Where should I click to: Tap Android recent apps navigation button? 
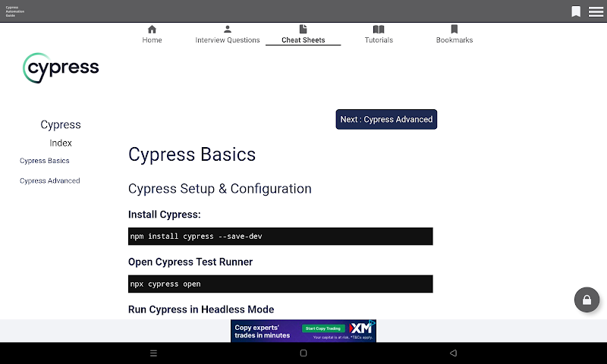(153, 353)
